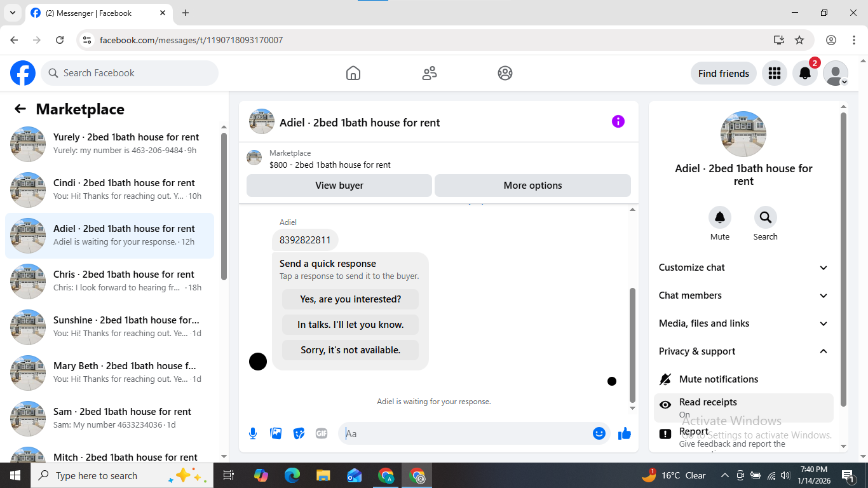Open a new browser tab

[186, 13]
